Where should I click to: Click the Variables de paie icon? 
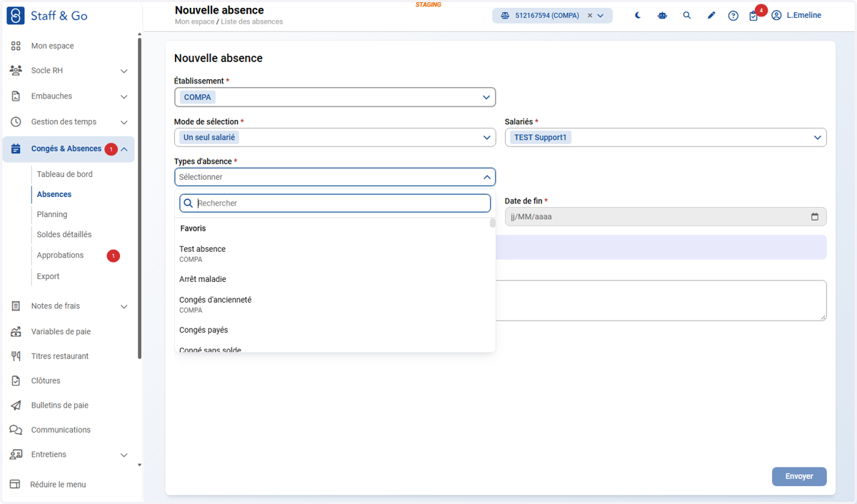pyautogui.click(x=16, y=332)
